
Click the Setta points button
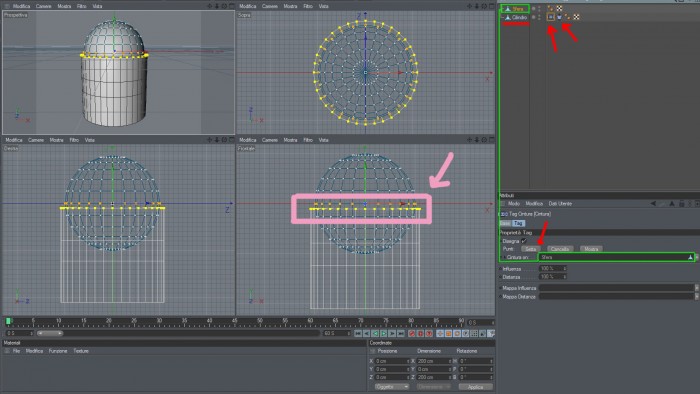coord(530,249)
